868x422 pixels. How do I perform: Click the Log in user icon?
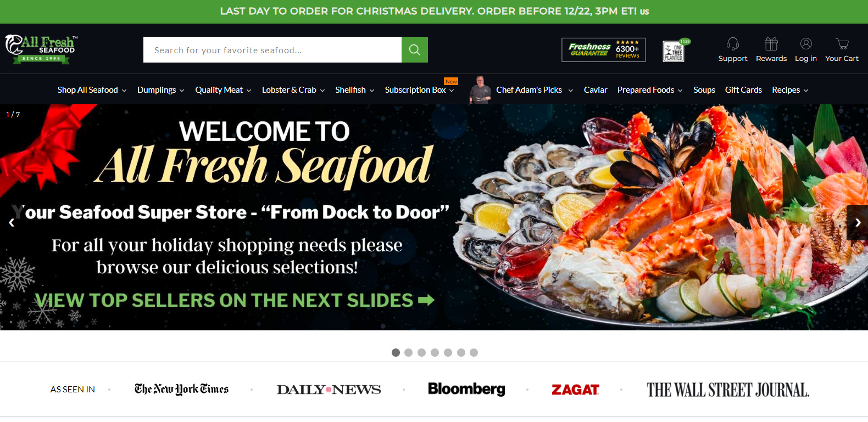coord(806,44)
